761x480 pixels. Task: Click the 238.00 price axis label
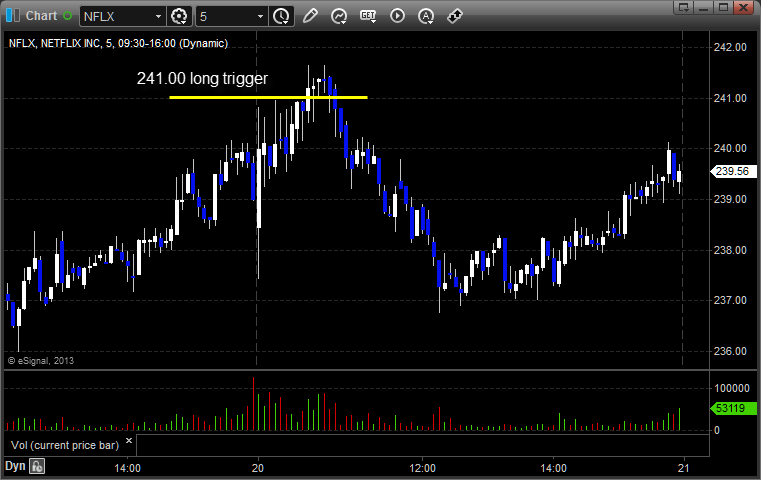[x=730, y=250]
